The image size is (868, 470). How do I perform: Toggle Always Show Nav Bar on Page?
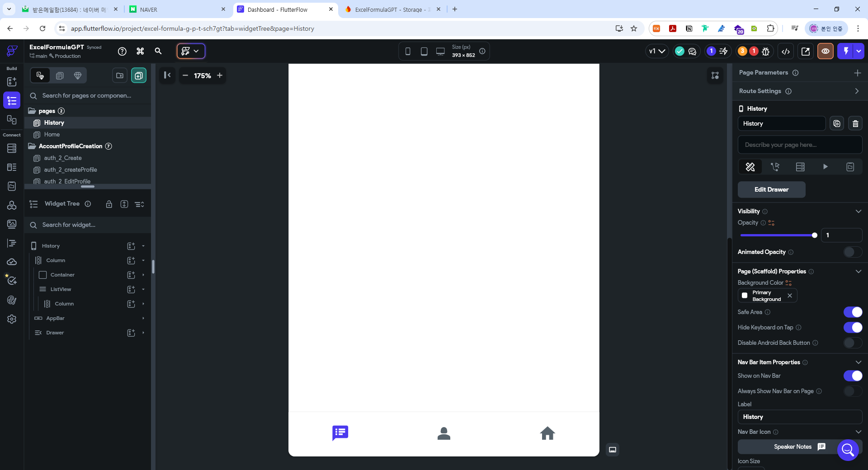[853, 391]
